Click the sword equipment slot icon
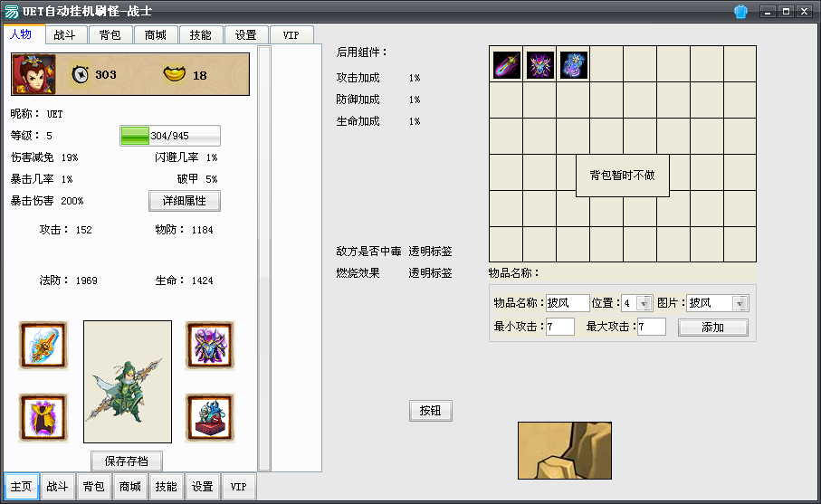Image resolution: width=821 pixels, height=504 pixels. click(43, 346)
